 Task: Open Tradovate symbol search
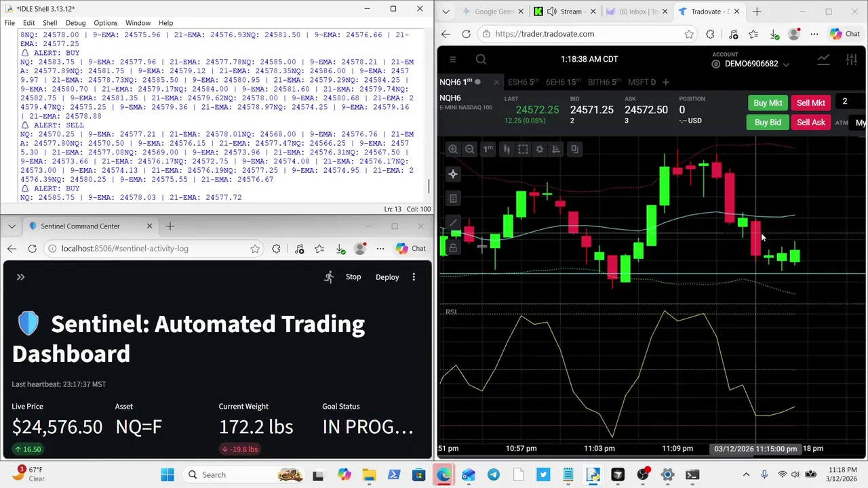(481, 60)
